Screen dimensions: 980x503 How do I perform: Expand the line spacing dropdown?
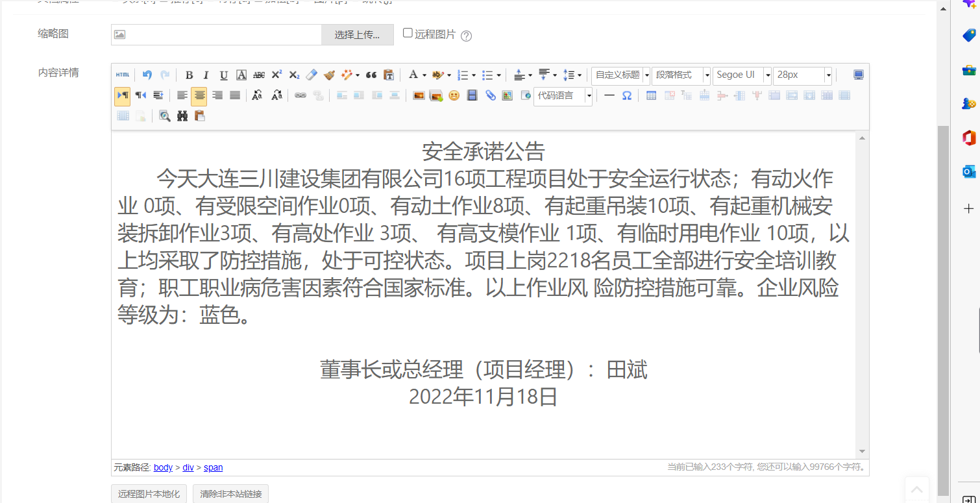pos(580,75)
